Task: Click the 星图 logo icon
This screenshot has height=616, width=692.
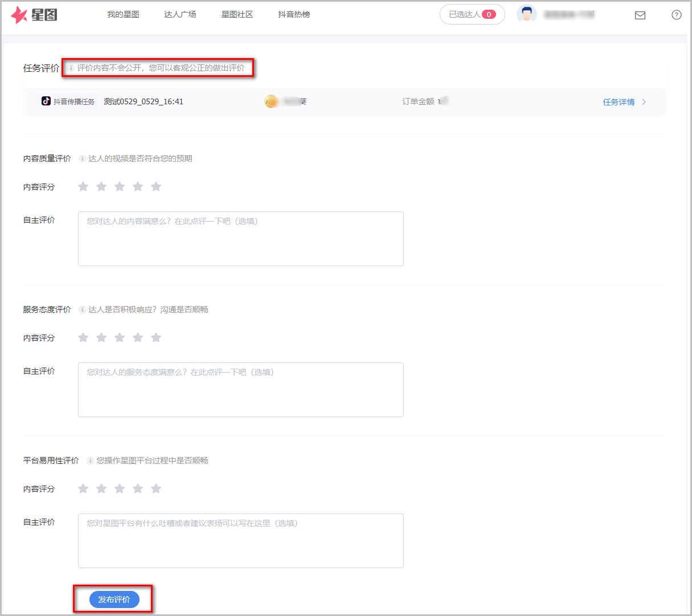Action: (19, 15)
